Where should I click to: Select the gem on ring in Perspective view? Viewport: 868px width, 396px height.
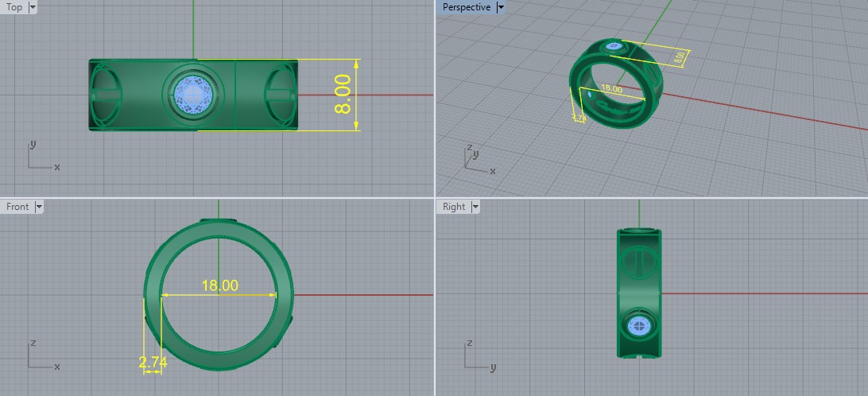[x=614, y=47]
